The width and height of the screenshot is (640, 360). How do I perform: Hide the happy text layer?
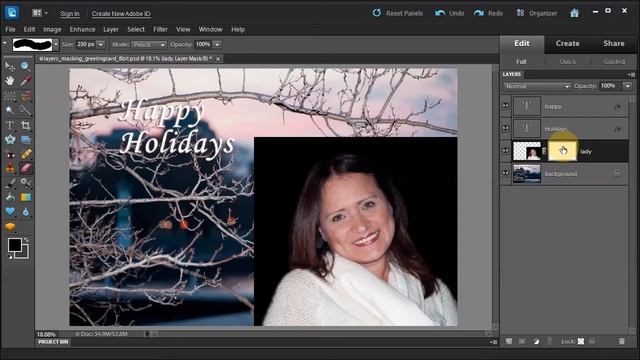coord(505,106)
